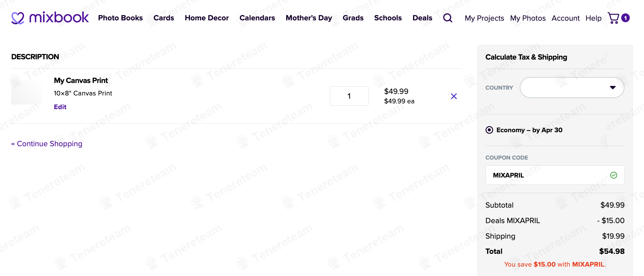
Task: Click the quantity input field
Action: pos(349,96)
